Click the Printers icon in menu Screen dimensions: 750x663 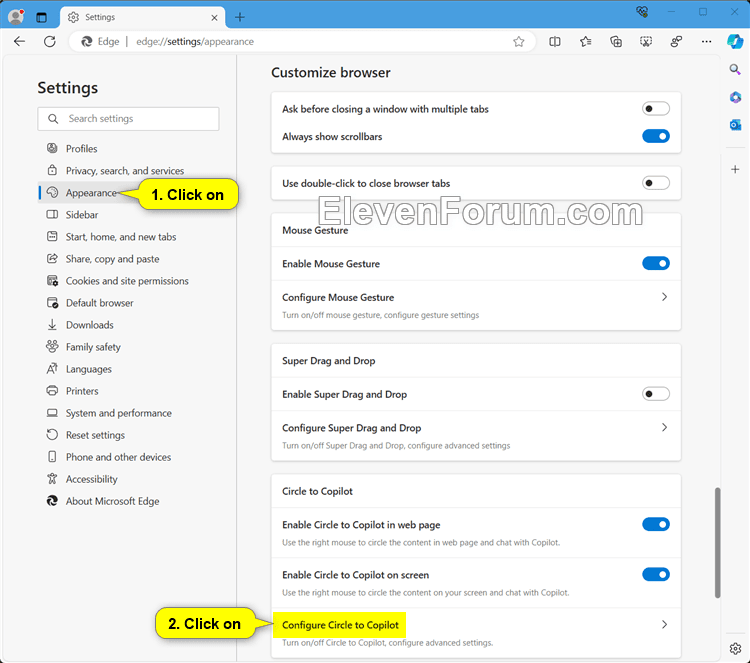point(52,391)
